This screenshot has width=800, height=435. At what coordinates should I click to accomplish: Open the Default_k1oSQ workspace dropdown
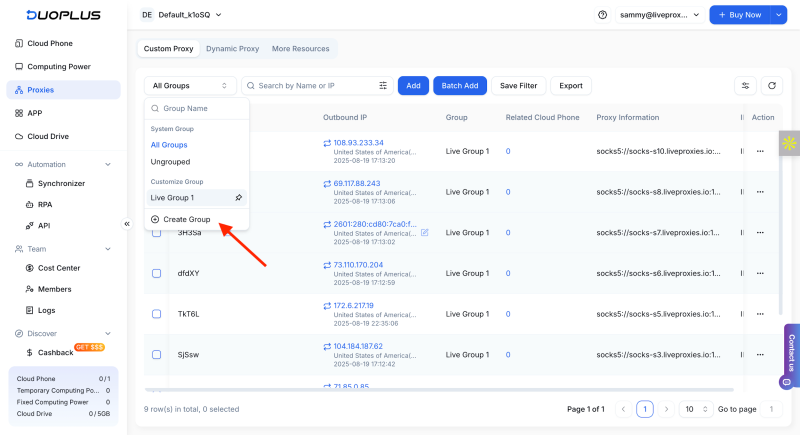coord(181,15)
